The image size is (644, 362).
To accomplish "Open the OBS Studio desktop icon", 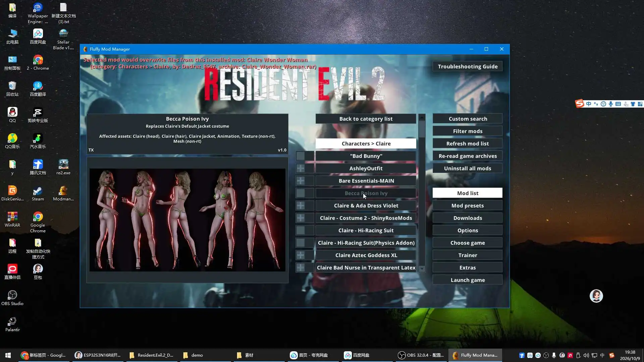I will pos(12,298).
